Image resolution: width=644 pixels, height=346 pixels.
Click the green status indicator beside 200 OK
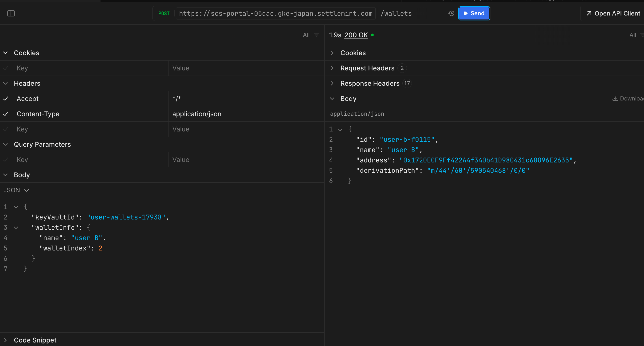[x=373, y=35]
